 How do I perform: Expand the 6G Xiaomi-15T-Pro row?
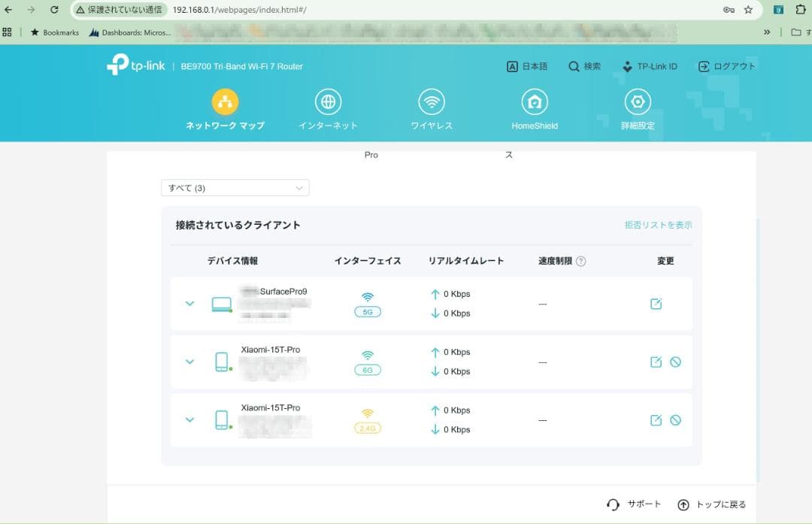[x=189, y=362]
